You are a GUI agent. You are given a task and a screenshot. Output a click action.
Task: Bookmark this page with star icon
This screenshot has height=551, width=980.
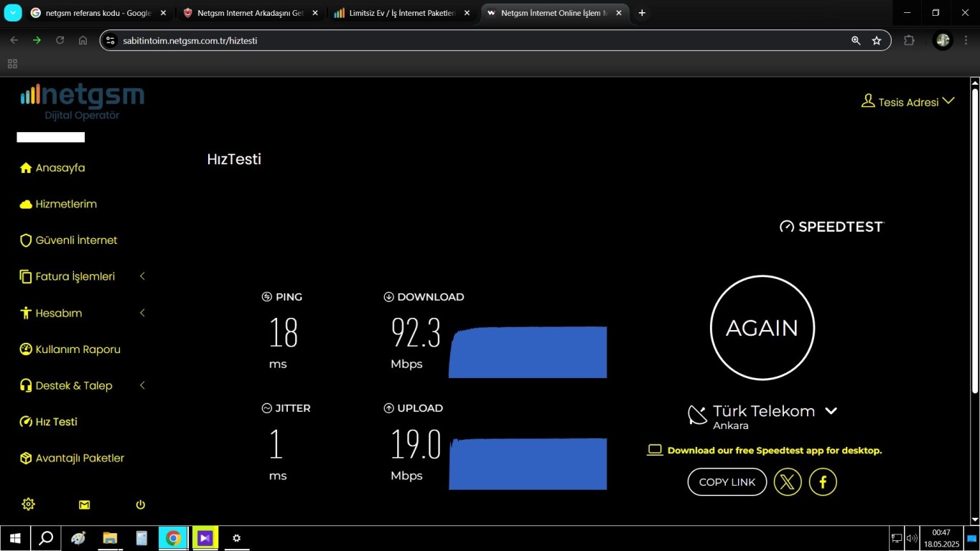pyautogui.click(x=877, y=41)
